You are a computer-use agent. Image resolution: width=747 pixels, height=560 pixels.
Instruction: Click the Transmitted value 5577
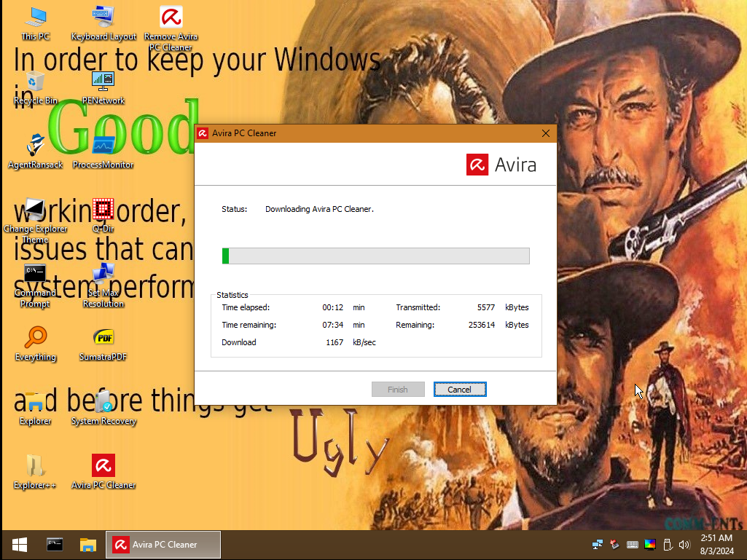click(486, 307)
